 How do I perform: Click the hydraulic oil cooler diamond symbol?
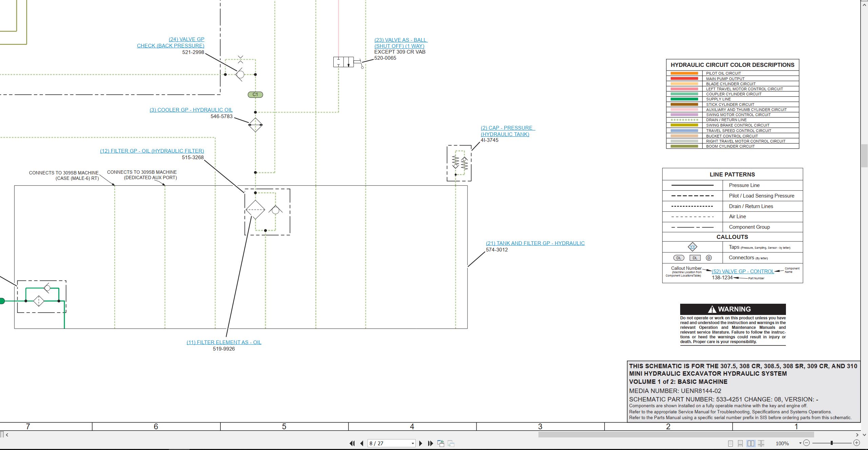[x=255, y=125]
